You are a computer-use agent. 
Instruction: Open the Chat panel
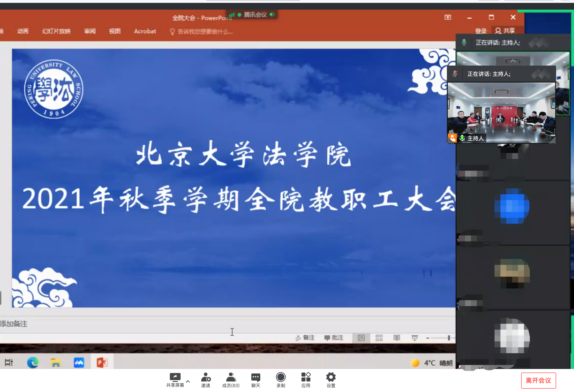tap(256, 377)
